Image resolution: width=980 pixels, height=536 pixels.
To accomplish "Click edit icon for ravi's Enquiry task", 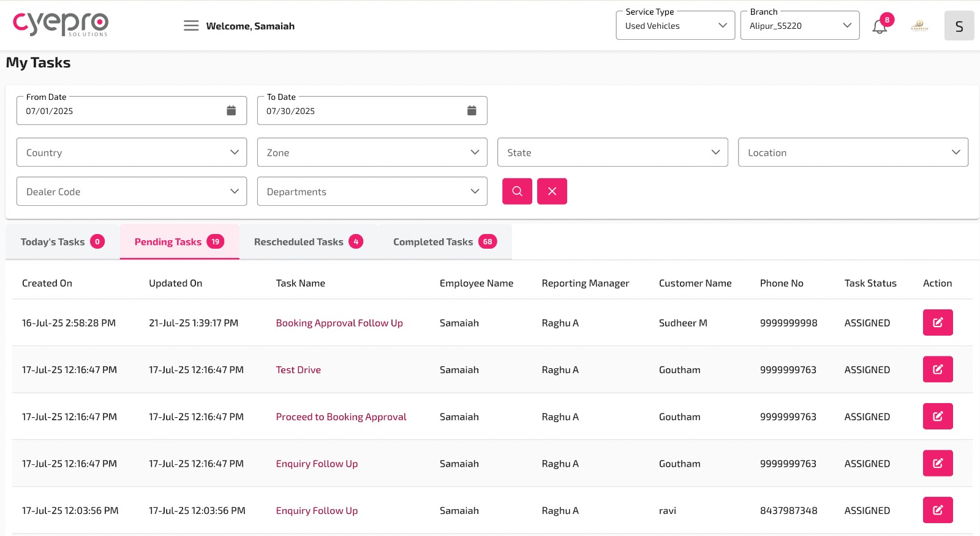I will click(937, 510).
